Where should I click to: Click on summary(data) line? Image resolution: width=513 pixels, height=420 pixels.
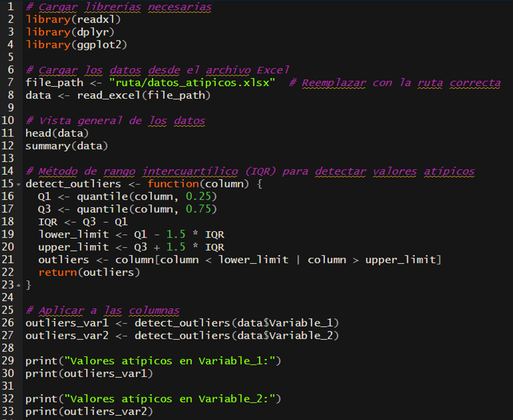(67, 146)
